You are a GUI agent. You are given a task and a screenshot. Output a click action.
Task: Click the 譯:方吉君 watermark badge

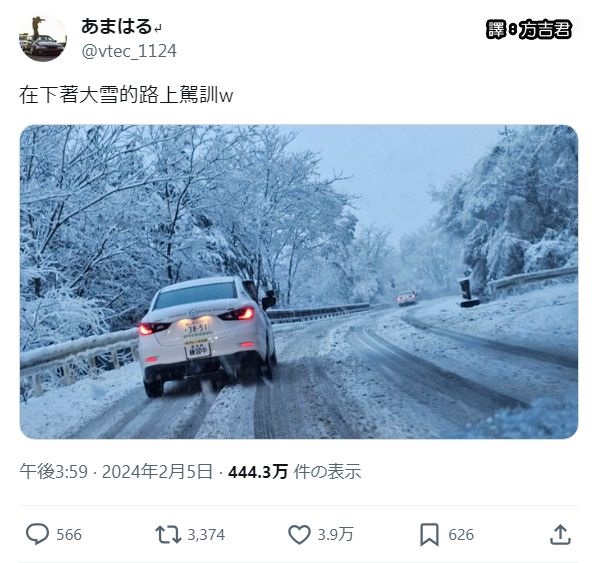[x=529, y=29]
